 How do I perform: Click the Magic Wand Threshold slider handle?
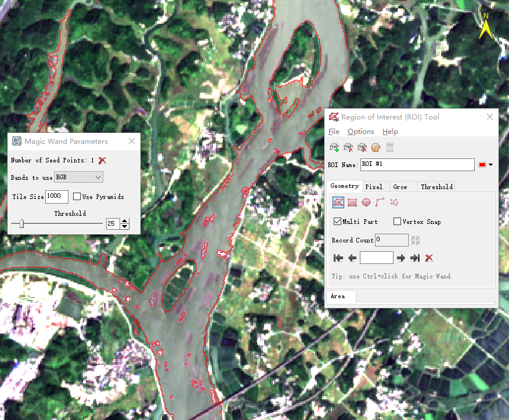pos(21,223)
